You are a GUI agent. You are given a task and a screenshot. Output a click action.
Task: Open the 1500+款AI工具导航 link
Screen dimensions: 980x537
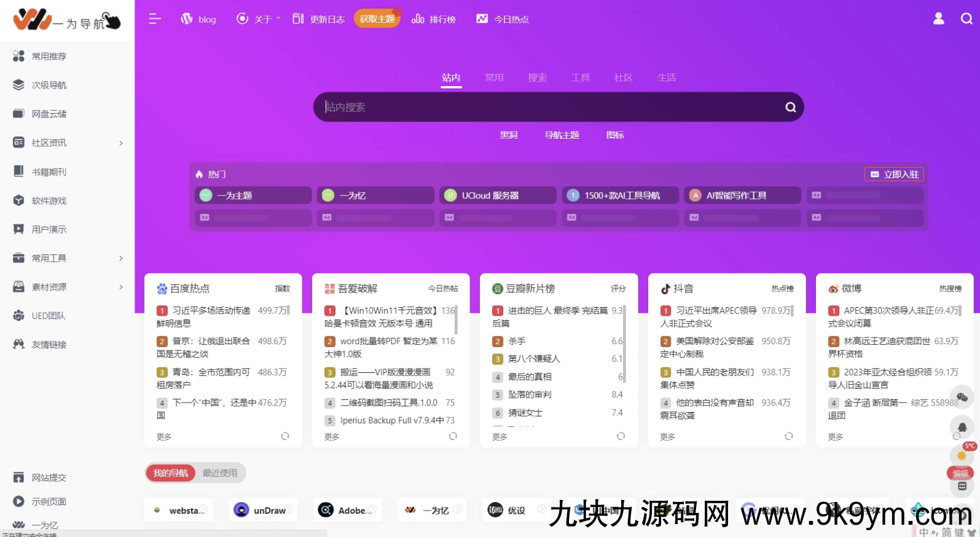coord(620,195)
